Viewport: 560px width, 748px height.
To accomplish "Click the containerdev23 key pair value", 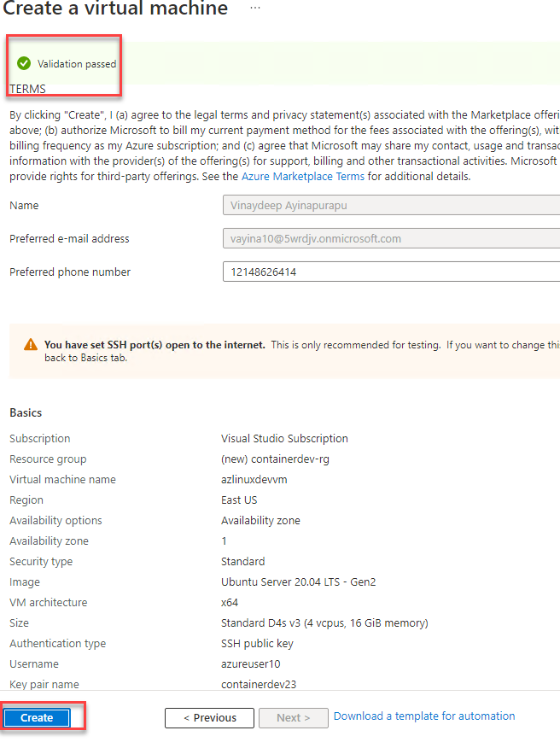I will [x=259, y=685].
